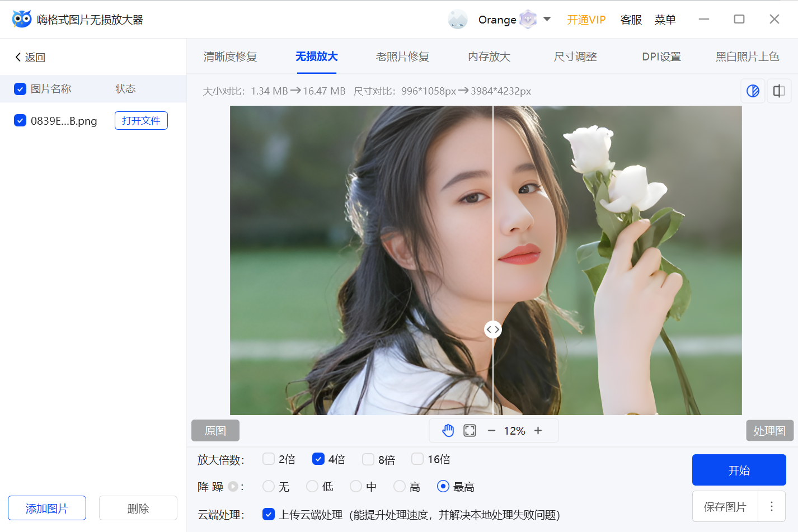Expand the Orange account dropdown arrow
This screenshot has width=798, height=532.
click(547, 19)
